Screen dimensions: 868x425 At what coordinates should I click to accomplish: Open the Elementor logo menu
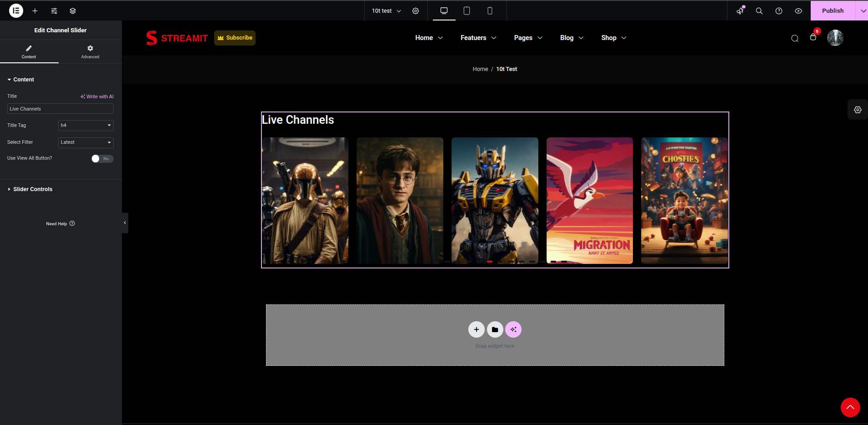[16, 10]
